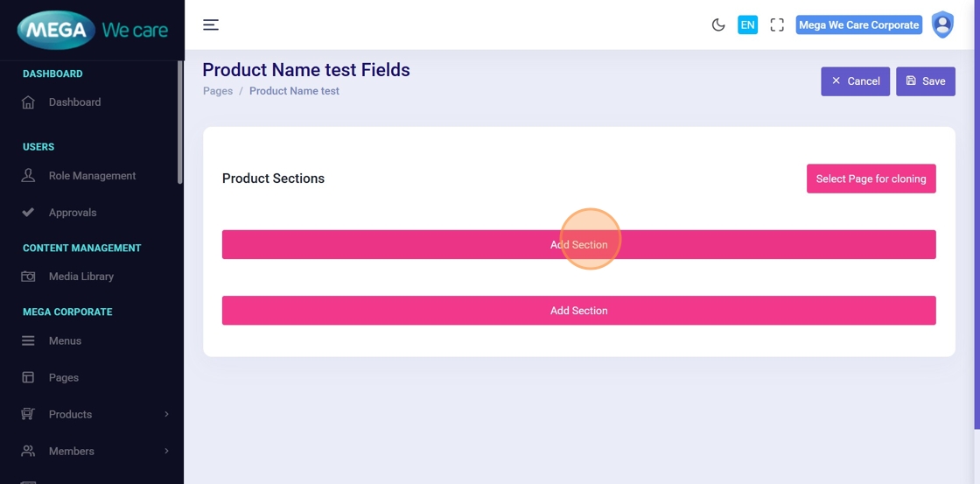Open the user avatar profile icon
This screenshot has height=484, width=980.
(942, 25)
